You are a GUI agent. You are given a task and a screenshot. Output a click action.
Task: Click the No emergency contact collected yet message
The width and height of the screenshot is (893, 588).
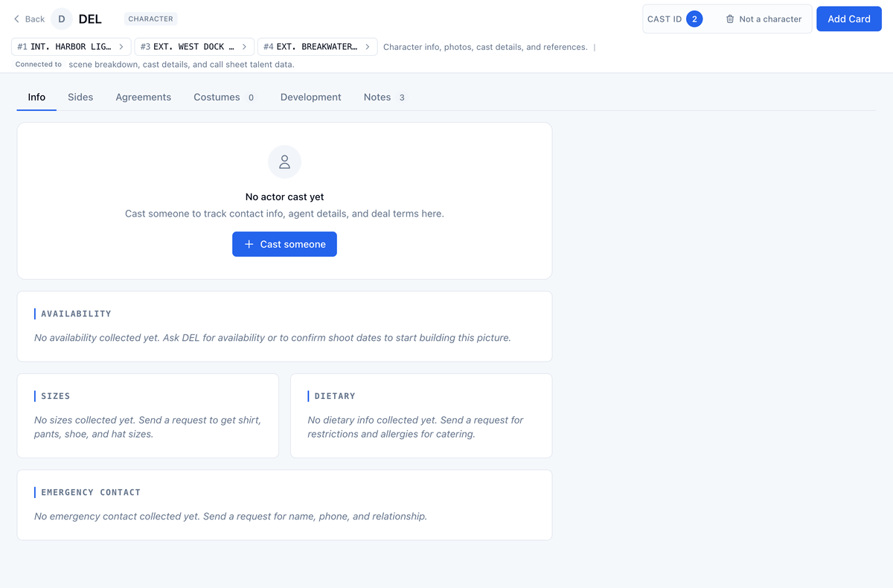231,517
